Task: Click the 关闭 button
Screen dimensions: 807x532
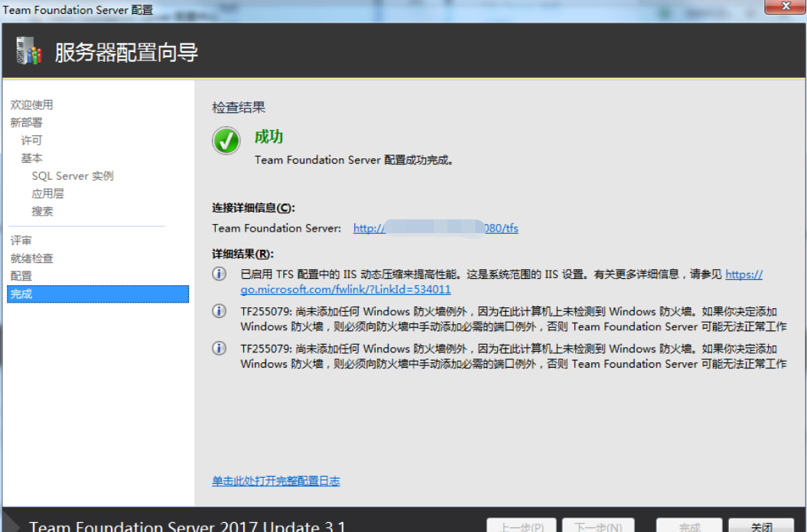Action: (x=761, y=525)
